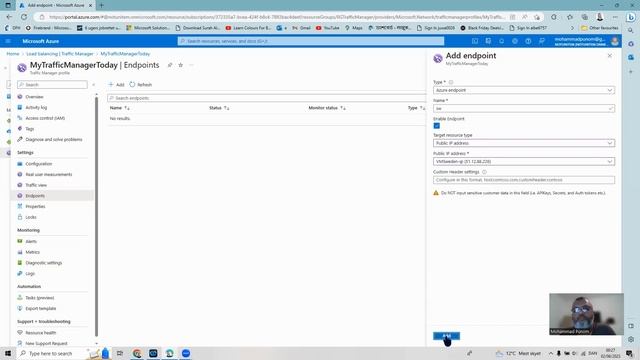Open notifications bell in Azure header

click(502, 41)
